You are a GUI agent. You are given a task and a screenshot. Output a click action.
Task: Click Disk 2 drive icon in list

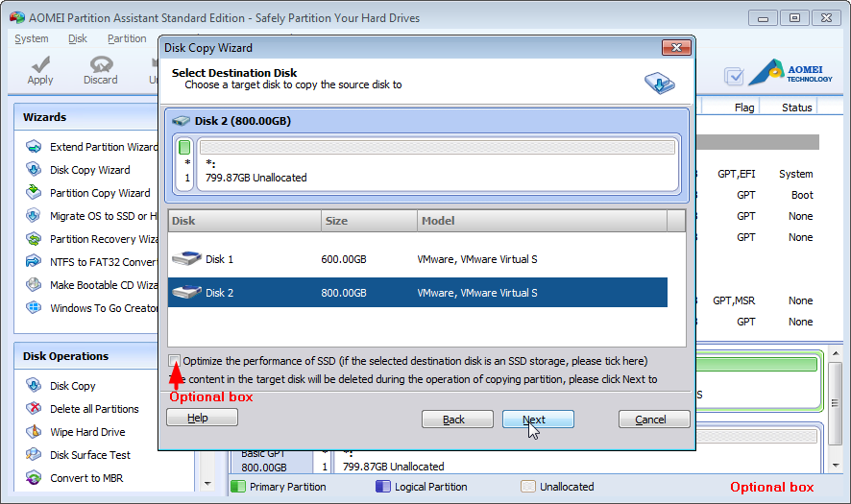pyautogui.click(x=186, y=292)
